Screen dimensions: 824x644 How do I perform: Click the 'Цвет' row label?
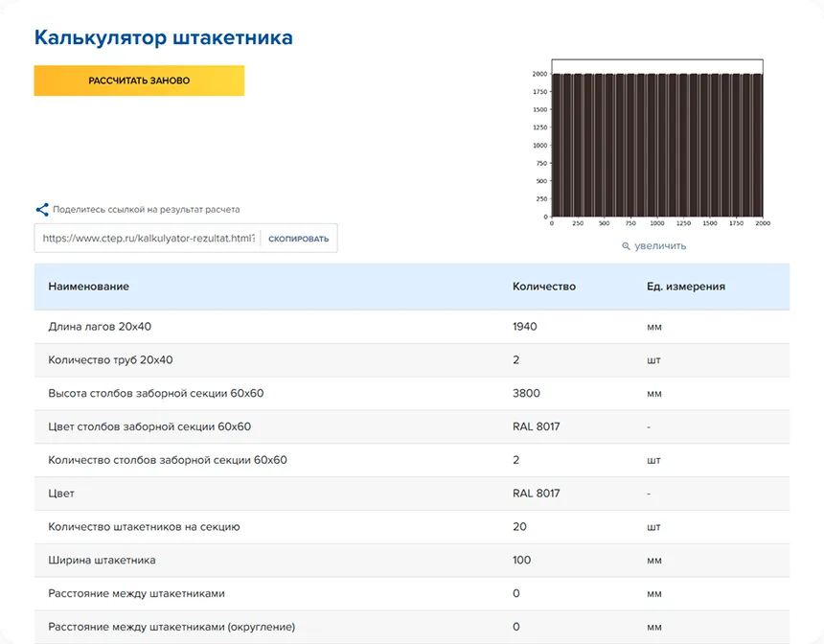[61, 494]
